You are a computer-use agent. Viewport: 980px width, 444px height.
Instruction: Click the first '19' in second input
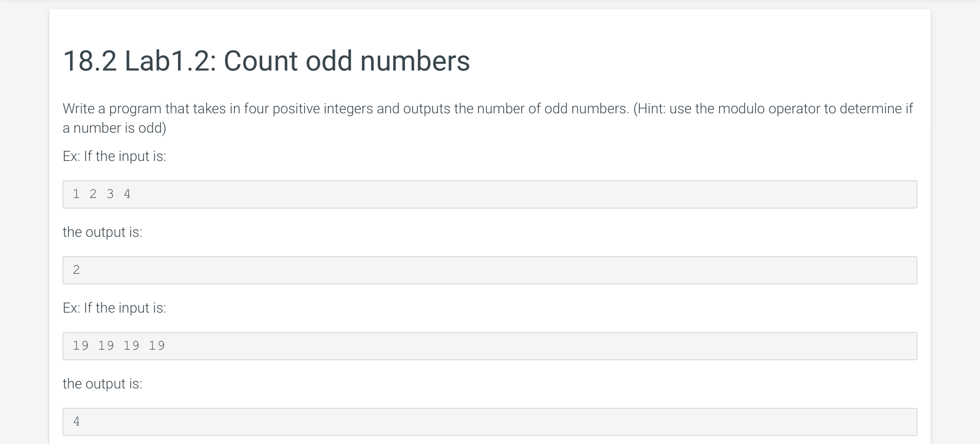(x=81, y=346)
